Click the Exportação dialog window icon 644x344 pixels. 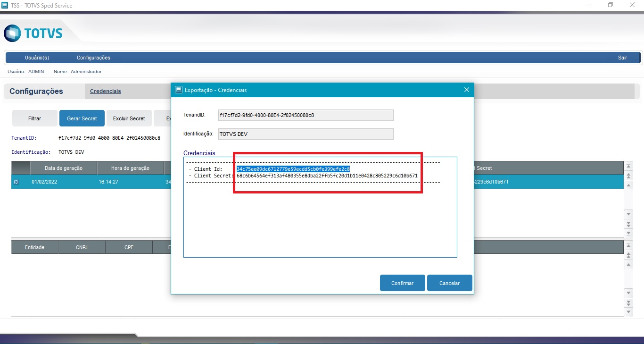point(179,90)
